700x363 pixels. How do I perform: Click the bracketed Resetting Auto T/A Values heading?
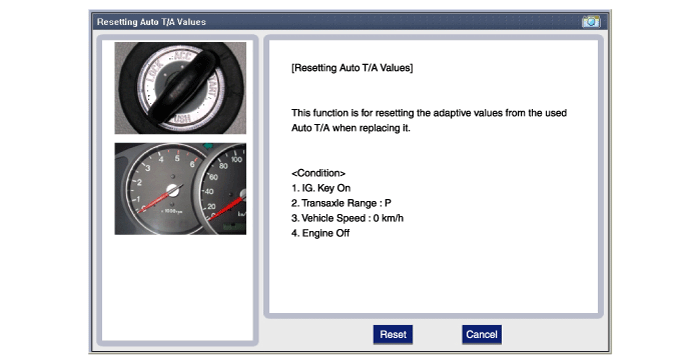(x=352, y=68)
